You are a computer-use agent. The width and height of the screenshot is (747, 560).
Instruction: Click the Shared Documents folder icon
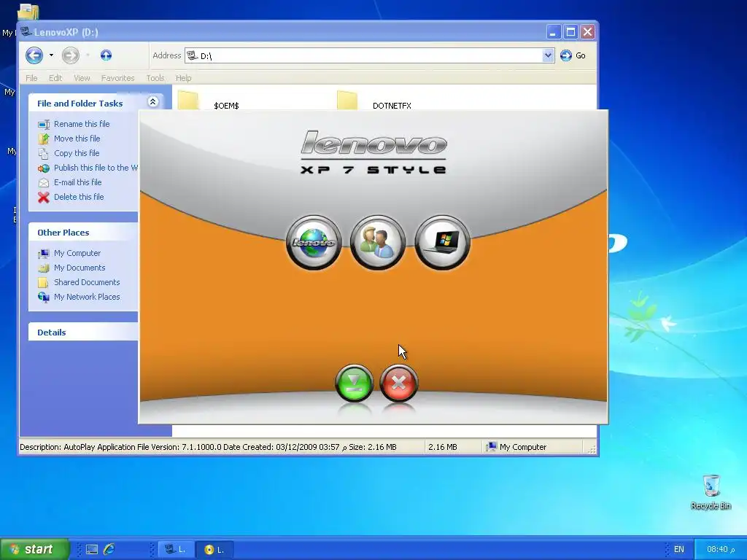pos(43,282)
